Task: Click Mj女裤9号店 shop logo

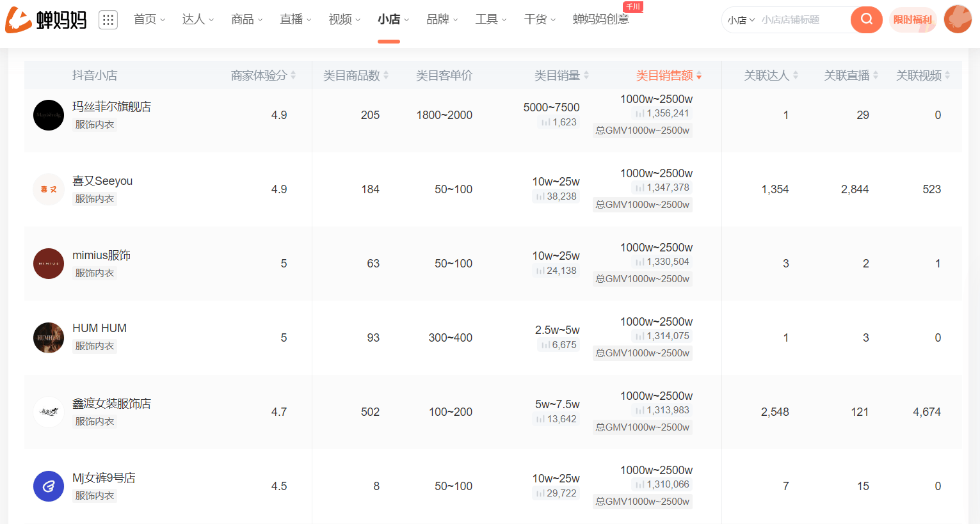Action: click(x=49, y=486)
